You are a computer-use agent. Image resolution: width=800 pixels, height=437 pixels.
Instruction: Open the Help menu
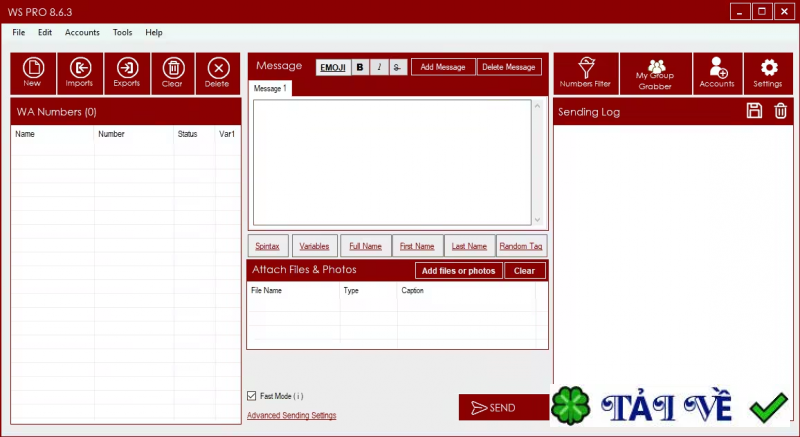point(154,32)
